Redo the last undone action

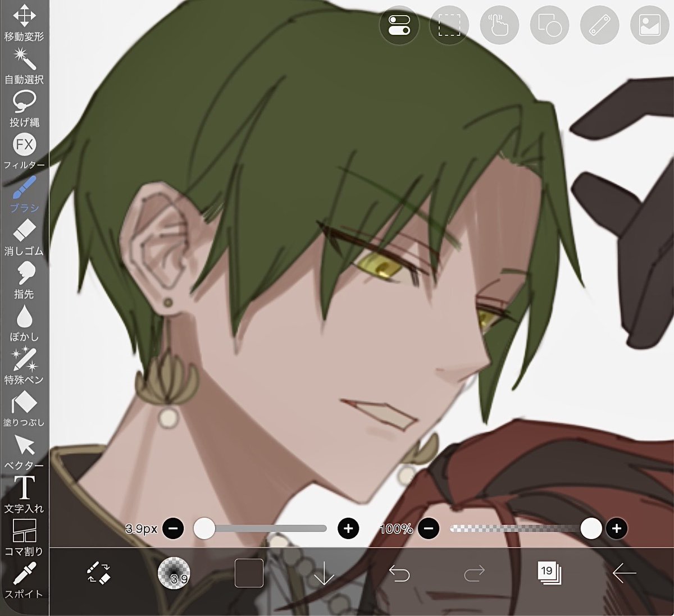475,573
